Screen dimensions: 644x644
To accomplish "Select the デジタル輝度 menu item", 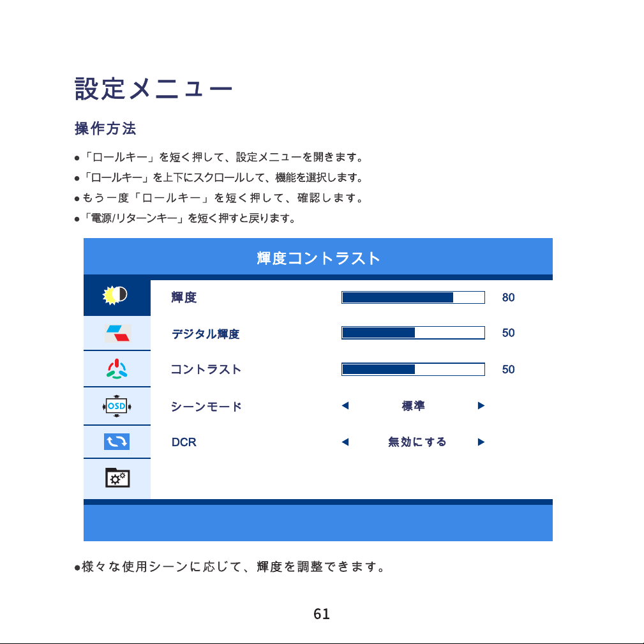I will pos(206,334).
